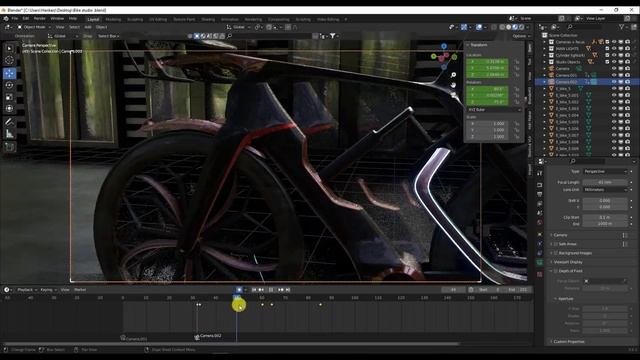Image resolution: width=640 pixels, height=360 pixels.
Task: Open the XYZ Euler rotation mode dropdown
Action: point(494,110)
